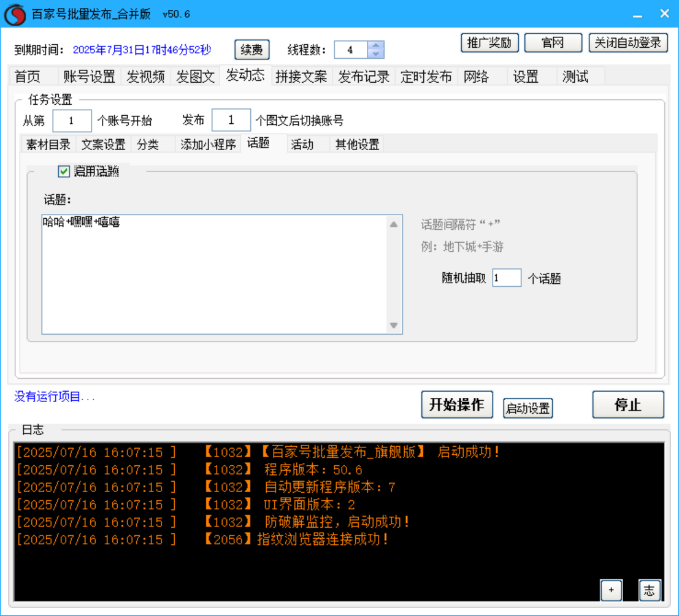Click the 没有运行项目 status text
The width and height of the screenshot is (679, 616).
click(x=55, y=397)
